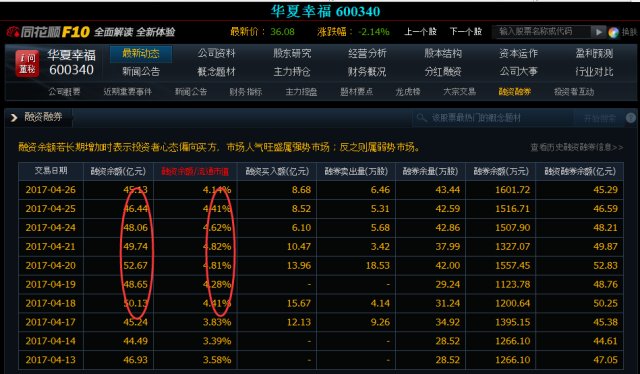The height and width of the screenshot is (374, 640).
Task: Click the 融资融券余额(亿元) column header
Action: pyautogui.click(x=580, y=171)
